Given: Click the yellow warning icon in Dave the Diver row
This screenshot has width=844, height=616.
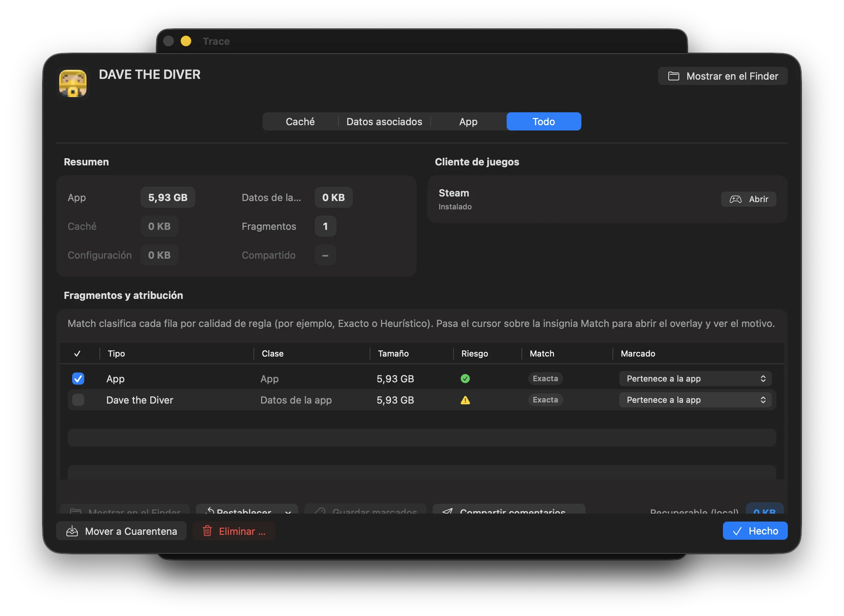Looking at the screenshot, I should click(x=465, y=400).
